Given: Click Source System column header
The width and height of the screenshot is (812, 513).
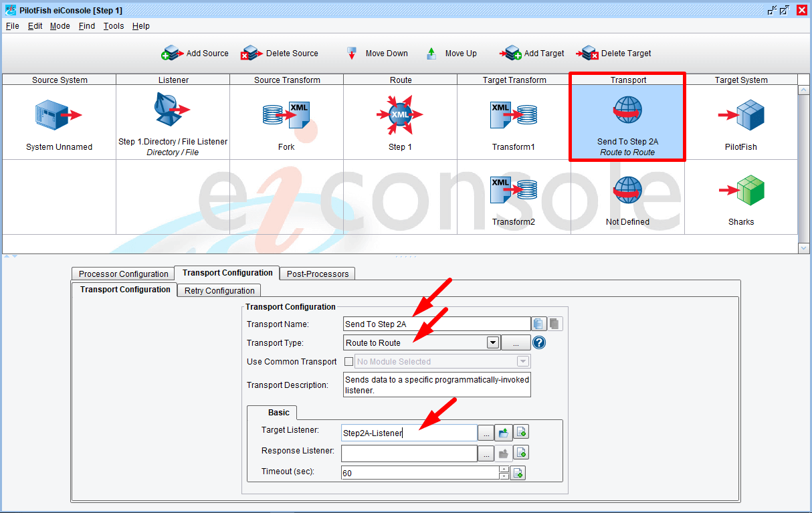Looking at the screenshot, I should pyautogui.click(x=60, y=80).
